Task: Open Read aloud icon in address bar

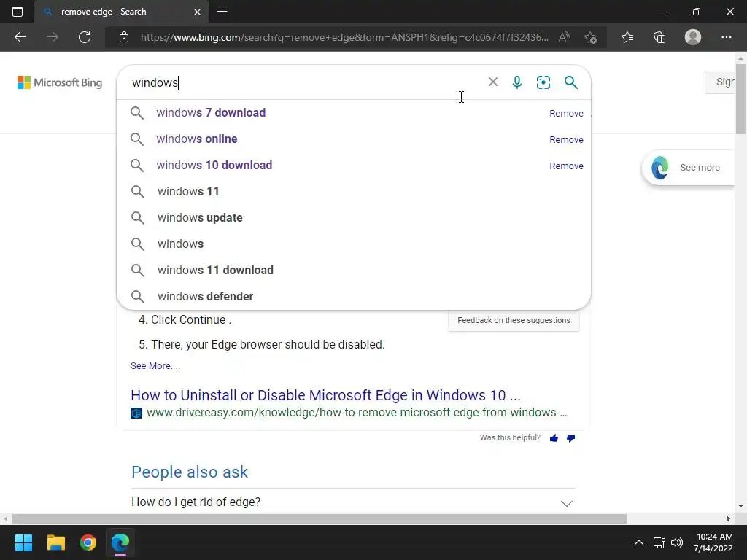Action: pyautogui.click(x=564, y=37)
